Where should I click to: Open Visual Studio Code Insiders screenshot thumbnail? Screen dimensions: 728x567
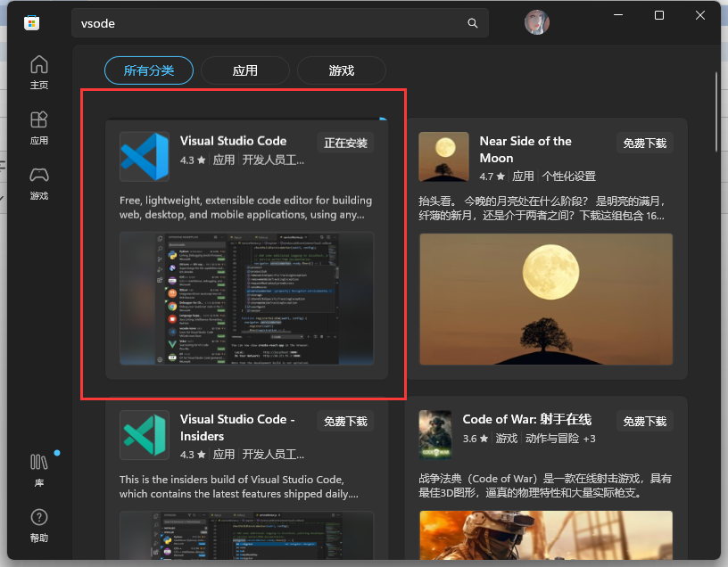click(246, 535)
